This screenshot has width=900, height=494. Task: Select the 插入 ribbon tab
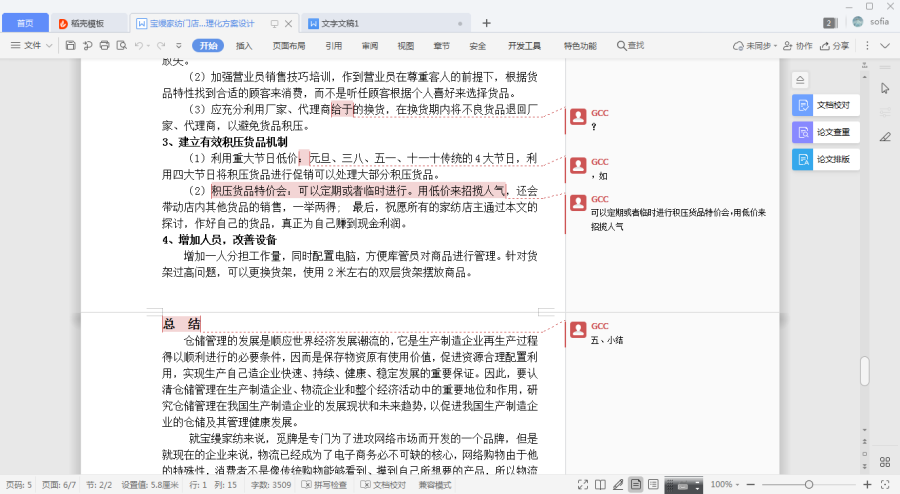[244, 45]
